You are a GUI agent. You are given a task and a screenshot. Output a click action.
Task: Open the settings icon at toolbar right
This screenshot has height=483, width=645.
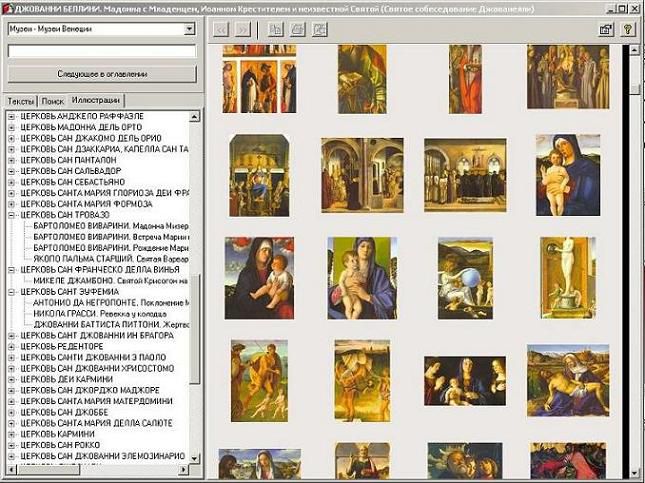click(x=605, y=30)
